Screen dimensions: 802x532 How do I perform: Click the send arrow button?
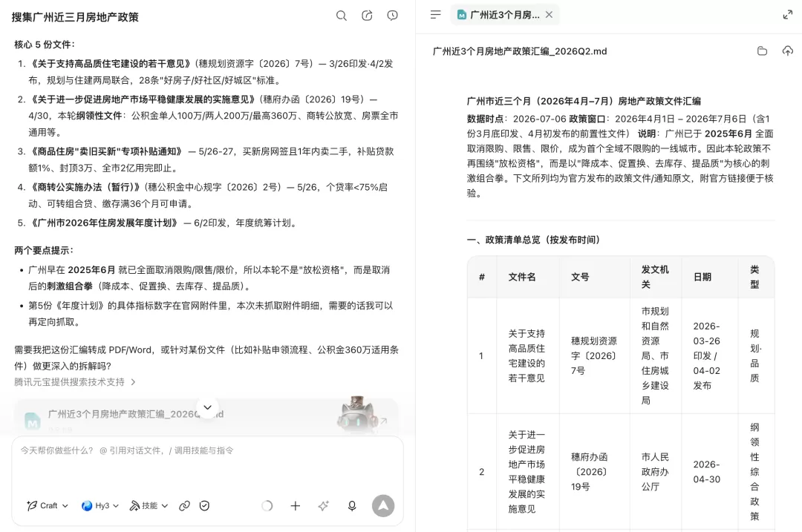383,505
